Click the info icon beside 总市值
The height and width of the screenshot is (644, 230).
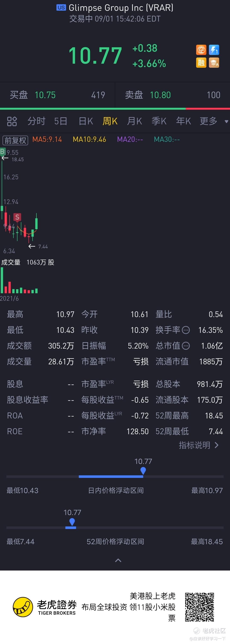[x=186, y=346]
